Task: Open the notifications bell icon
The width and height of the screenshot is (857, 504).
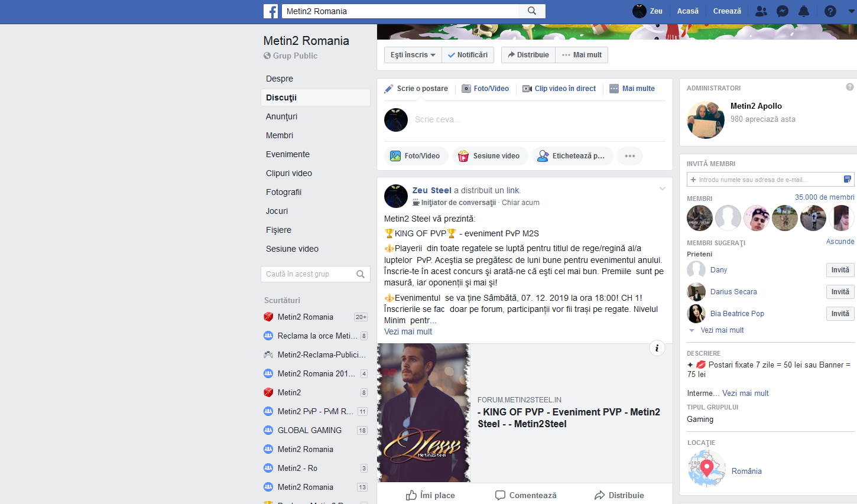Action: [x=804, y=11]
